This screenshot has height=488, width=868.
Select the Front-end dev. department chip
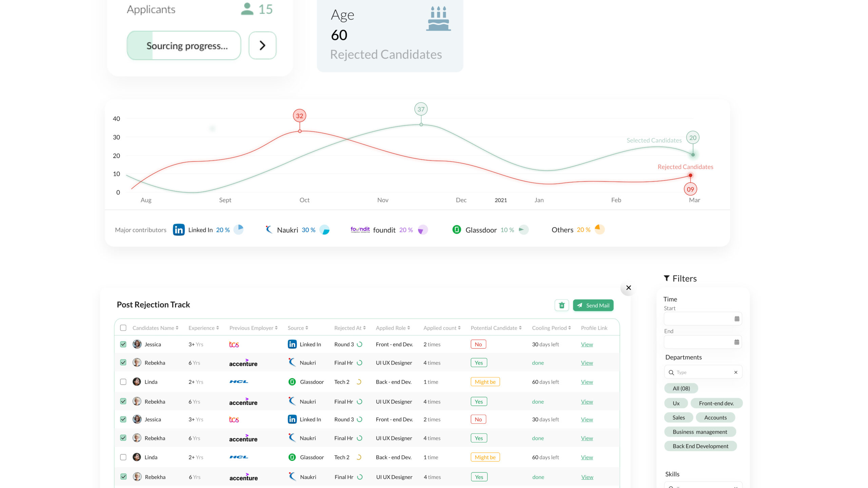click(716, 403)
